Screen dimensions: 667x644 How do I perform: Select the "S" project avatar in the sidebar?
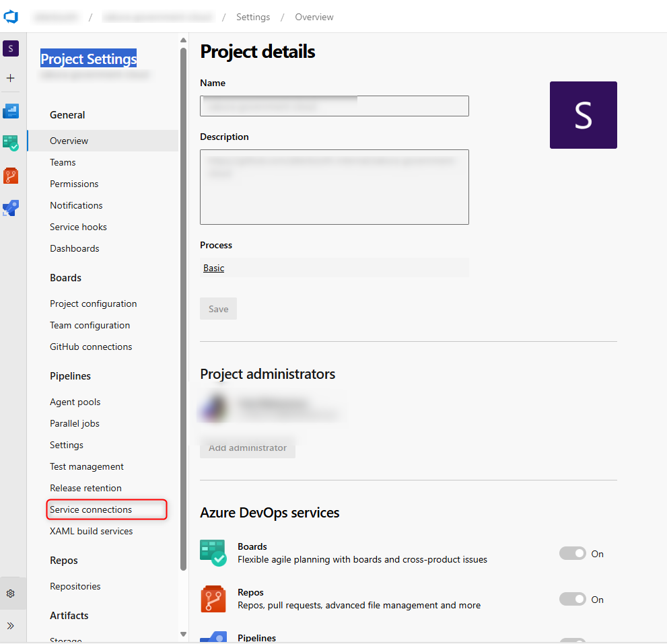click(11, 48)
